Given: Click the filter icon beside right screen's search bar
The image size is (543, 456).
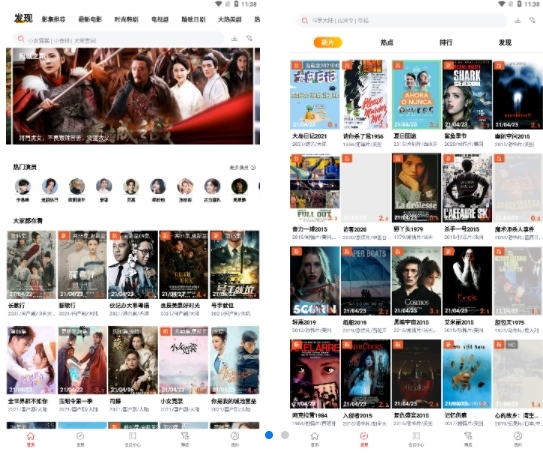Looking at the screenshot, I should (x=532, y=20).
